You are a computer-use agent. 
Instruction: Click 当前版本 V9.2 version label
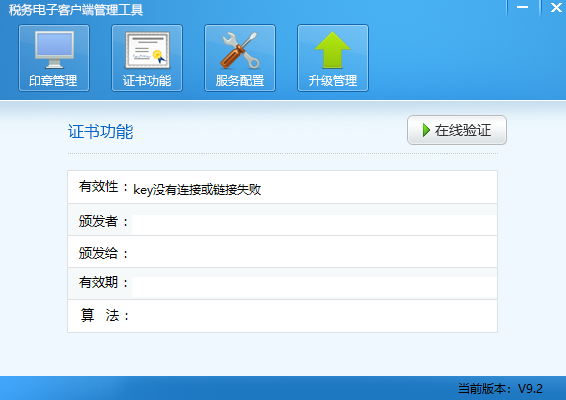pos(500,389)
